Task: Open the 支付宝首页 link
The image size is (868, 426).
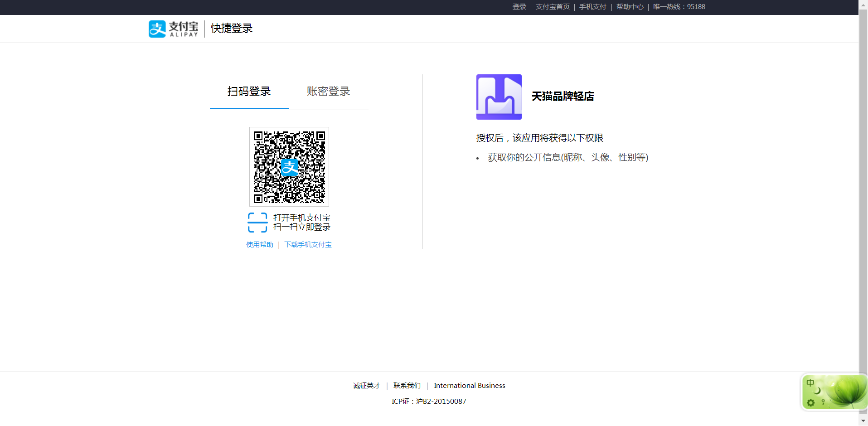Action: tap(553, 7)
